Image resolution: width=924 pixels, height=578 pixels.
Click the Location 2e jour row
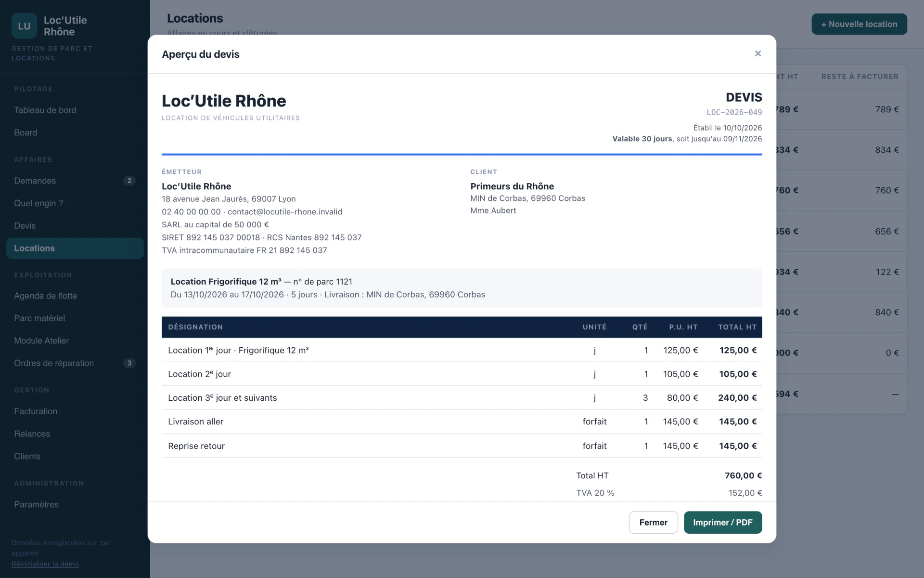[x=462, y=374]
